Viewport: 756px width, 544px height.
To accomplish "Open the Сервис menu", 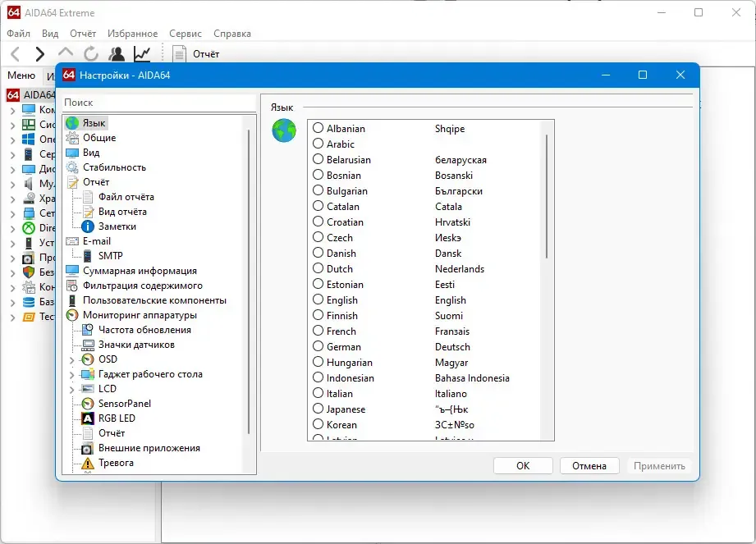I will click(186, 34).
